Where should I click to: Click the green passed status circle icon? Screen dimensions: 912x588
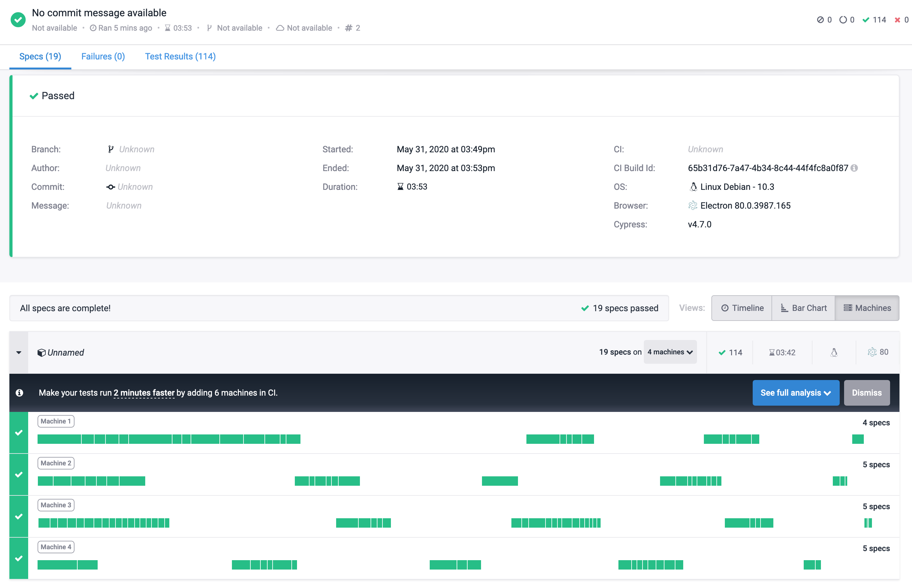click(18, 19)
